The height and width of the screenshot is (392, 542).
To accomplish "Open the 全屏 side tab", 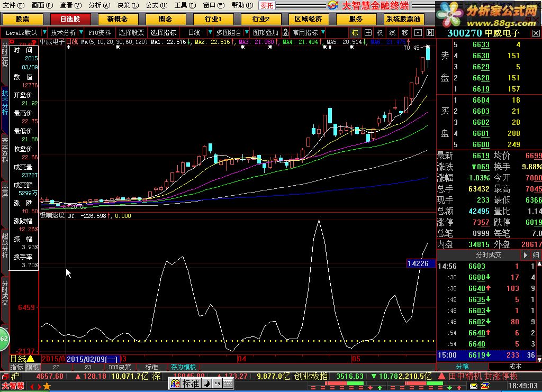I will (5, 191).
